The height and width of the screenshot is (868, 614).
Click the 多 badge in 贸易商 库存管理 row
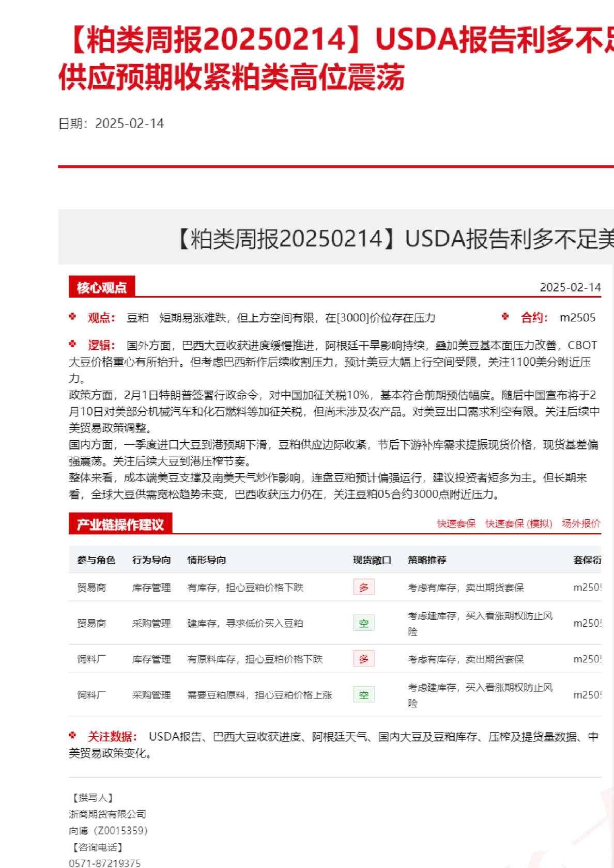pos(364,587)
